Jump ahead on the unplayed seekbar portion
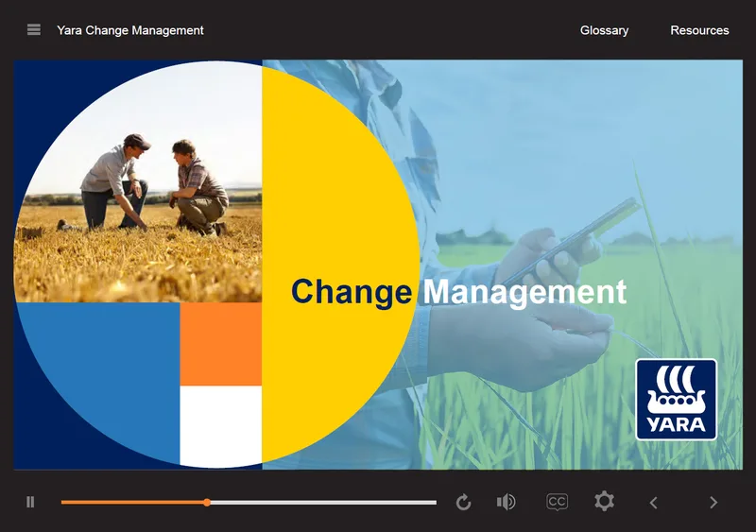Viewport: 756px width, 532px height. click(x=323, y=502)
